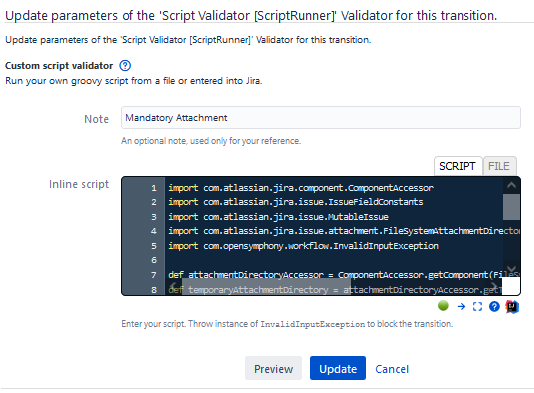Click the green script status indicator
The width and height of the screenshot is (534, 393).
click(x=443, y=305)
